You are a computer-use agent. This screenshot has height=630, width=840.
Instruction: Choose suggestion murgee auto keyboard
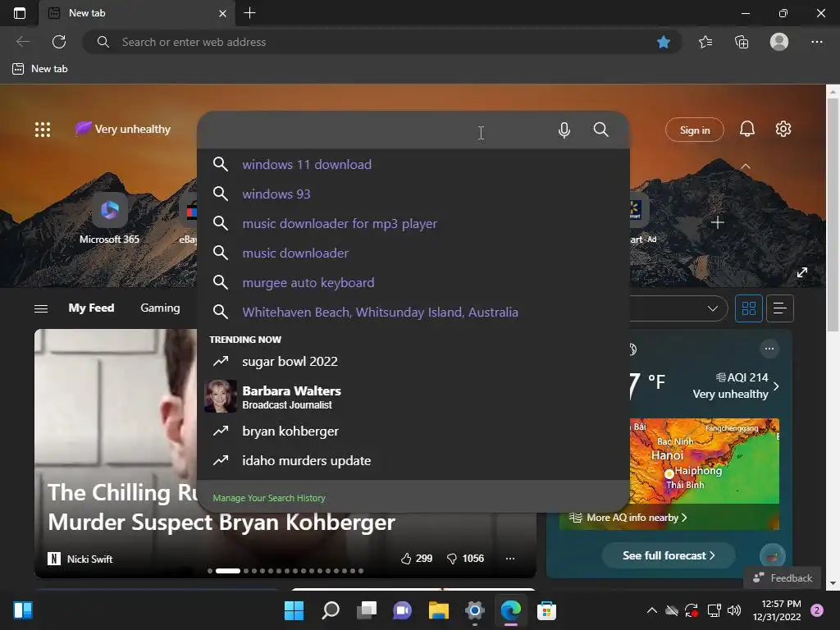[413, 282]
